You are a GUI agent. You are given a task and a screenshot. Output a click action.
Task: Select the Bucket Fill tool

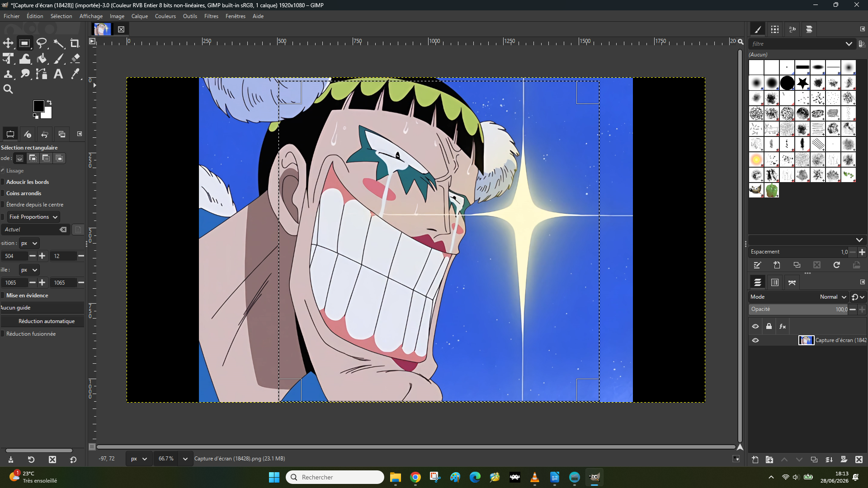coord(42,59)
